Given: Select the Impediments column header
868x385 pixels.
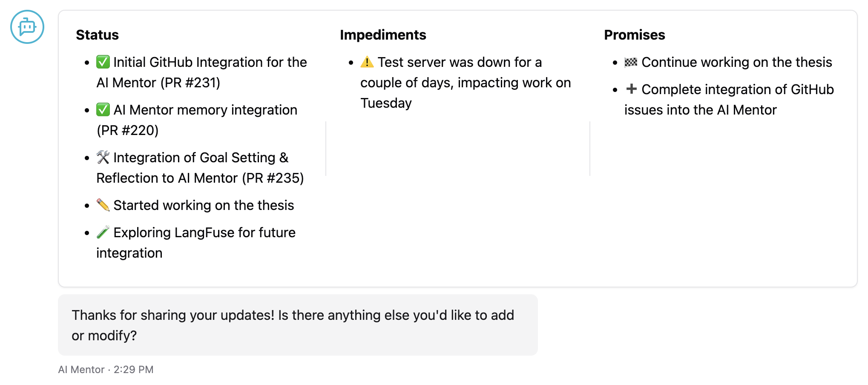Looking at the screenshot, I should pos(383,34).
